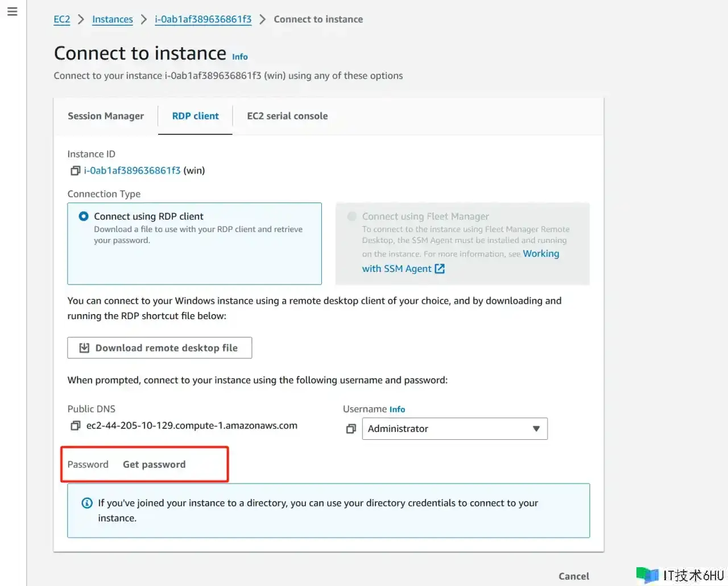Copy the instance ID to clipboard
Image resolution: width=728 pixels, height=586 pixels.
(x=75, y=171)
